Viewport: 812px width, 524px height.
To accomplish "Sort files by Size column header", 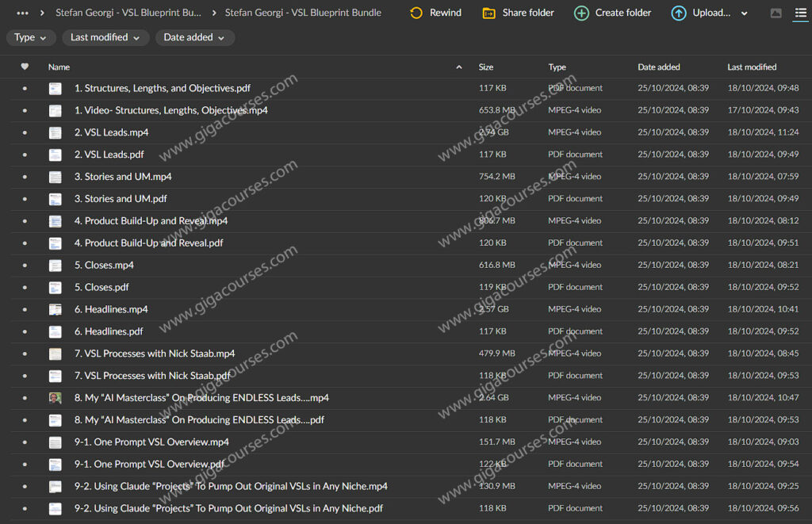I will [x=486, y=67].
